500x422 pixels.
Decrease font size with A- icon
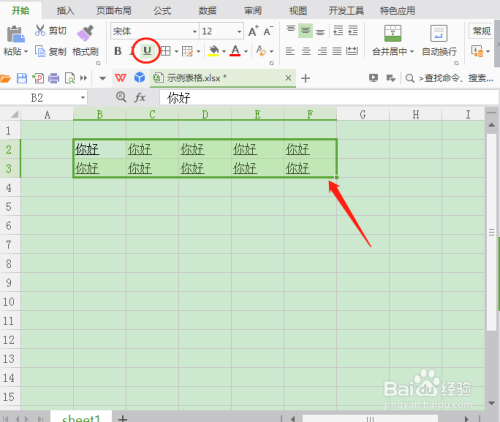(x=268, y=31)
